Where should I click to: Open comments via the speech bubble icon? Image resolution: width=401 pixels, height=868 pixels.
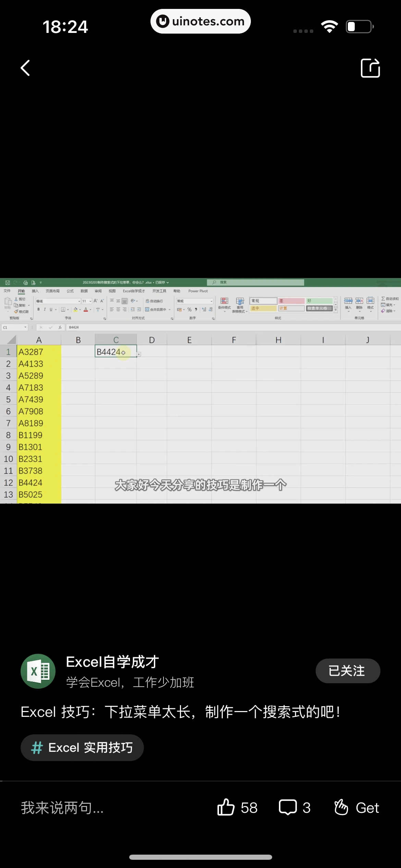click(x=288, y=807)
